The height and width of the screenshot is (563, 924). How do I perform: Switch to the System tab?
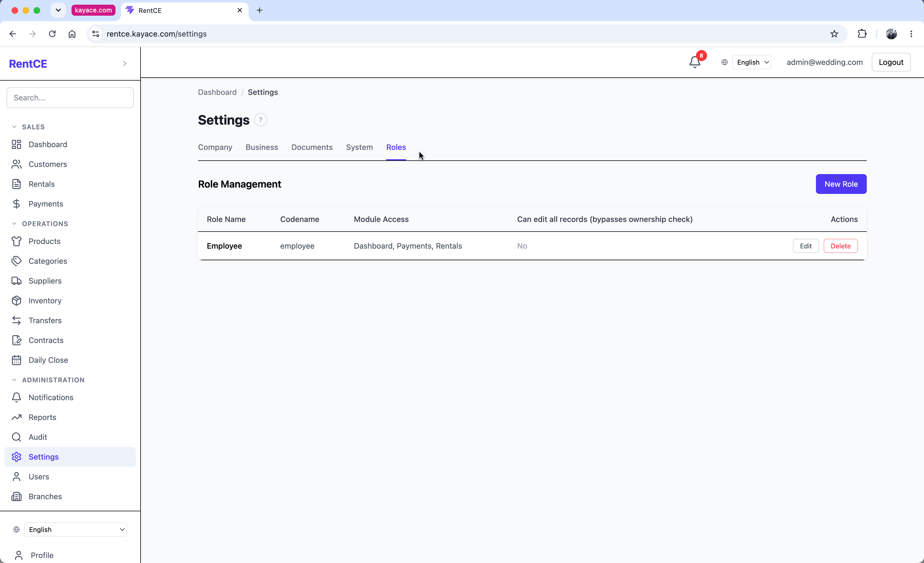(x=359, y=147)
